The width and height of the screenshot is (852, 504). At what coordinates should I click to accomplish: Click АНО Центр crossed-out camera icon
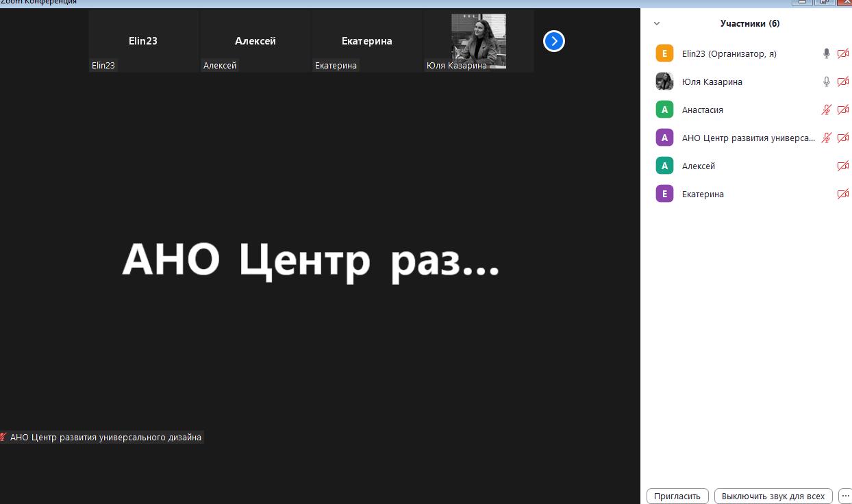tap(843, 138)
